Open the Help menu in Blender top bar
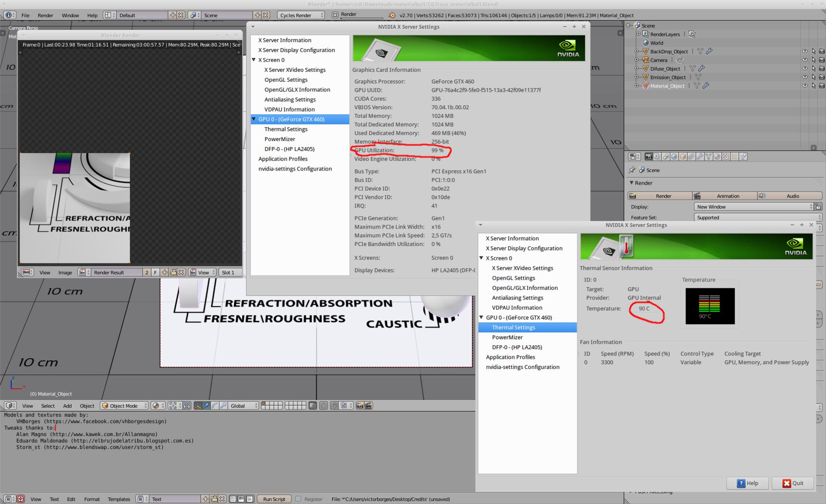The image size is (826, 504). 92,15
